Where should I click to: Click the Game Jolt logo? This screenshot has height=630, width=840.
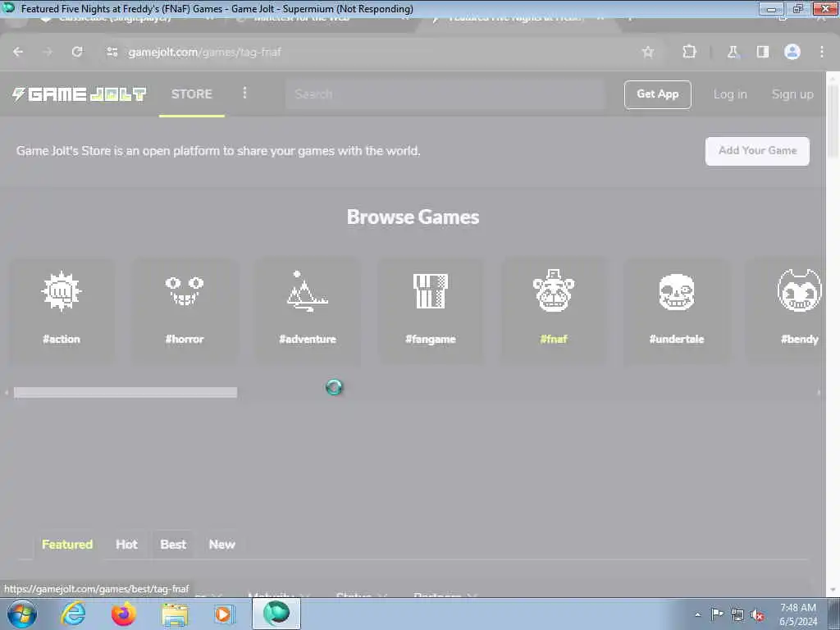(x=80, y=94)
